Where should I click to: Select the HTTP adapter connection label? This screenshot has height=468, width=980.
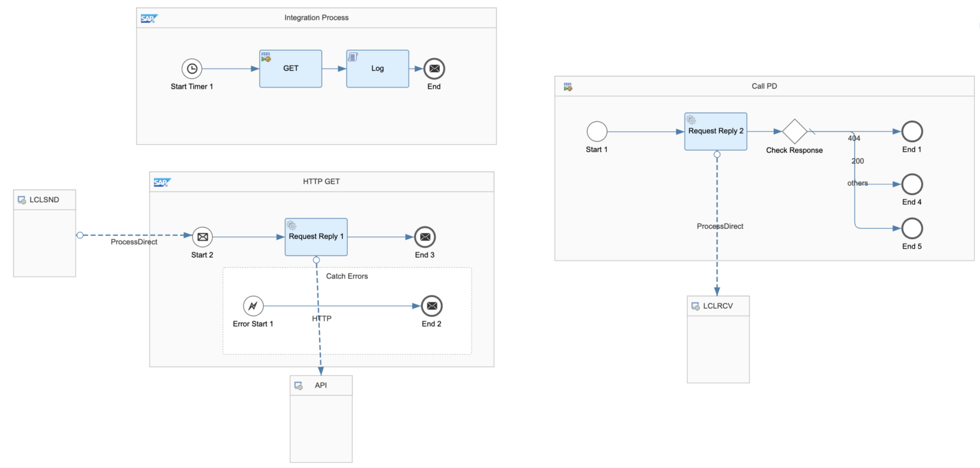pyautogui.click(x=322, y=318)
